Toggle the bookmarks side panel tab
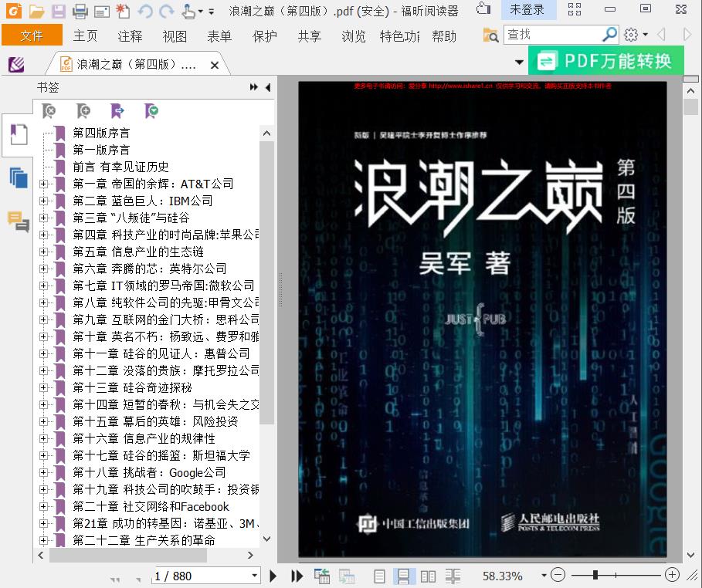The width and height of the screenshot is (702, 588). tap(19, 133)
